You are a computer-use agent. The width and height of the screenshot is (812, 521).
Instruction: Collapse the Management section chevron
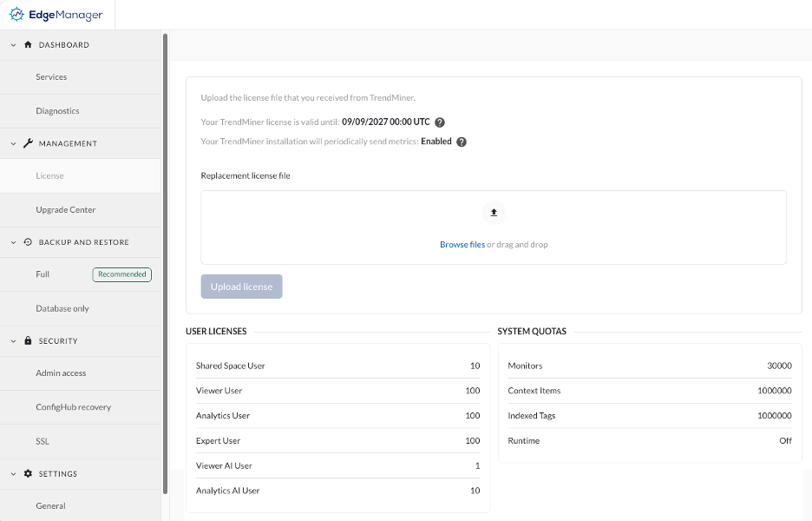[x=14, y=143]
